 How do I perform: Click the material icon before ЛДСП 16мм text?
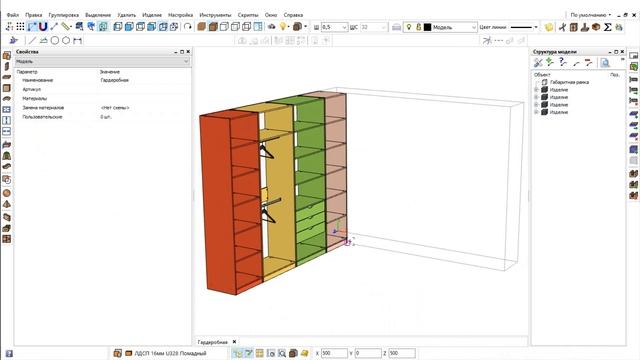pos(129,353)
